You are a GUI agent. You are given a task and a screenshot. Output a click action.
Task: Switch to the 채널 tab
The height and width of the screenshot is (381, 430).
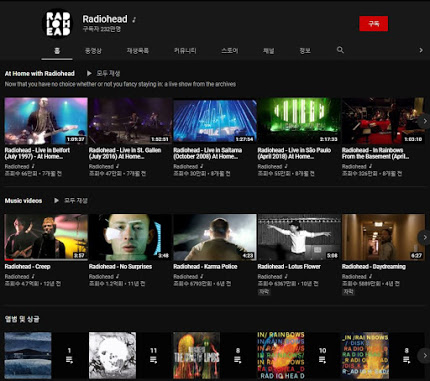[268, 51]
